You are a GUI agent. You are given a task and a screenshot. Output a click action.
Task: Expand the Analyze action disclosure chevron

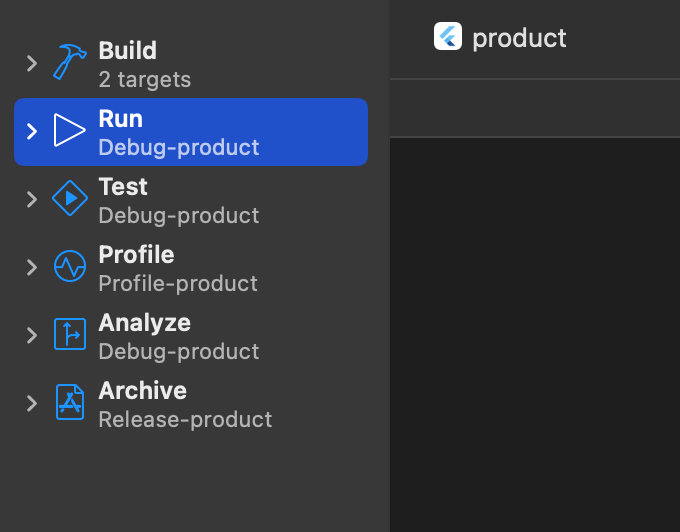pos(32,335)
